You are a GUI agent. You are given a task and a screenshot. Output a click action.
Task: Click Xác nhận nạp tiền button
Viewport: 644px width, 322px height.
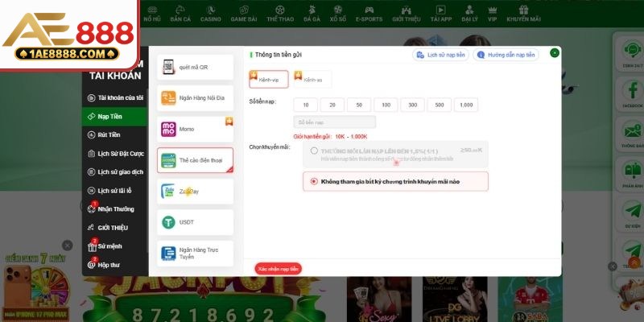(279, 269)
